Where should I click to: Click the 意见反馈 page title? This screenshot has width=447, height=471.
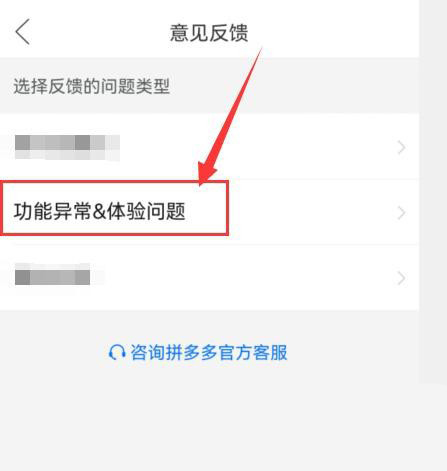(209, 33)
